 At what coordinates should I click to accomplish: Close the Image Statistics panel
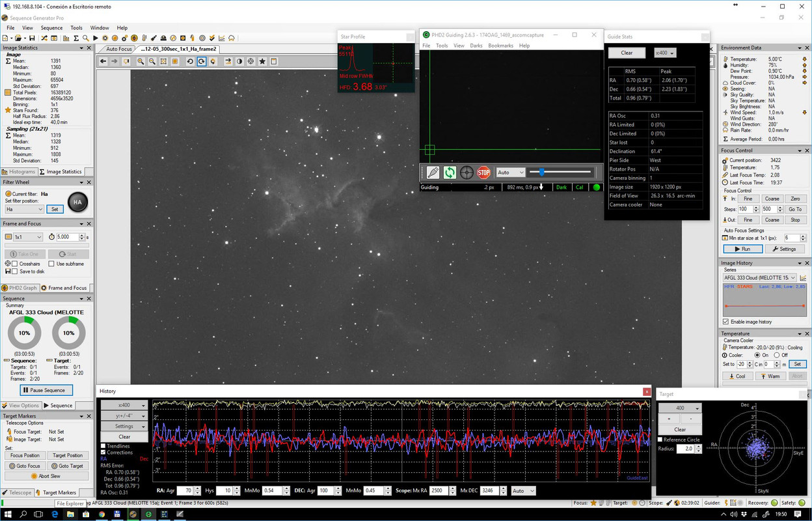click(x=88, y=48)
